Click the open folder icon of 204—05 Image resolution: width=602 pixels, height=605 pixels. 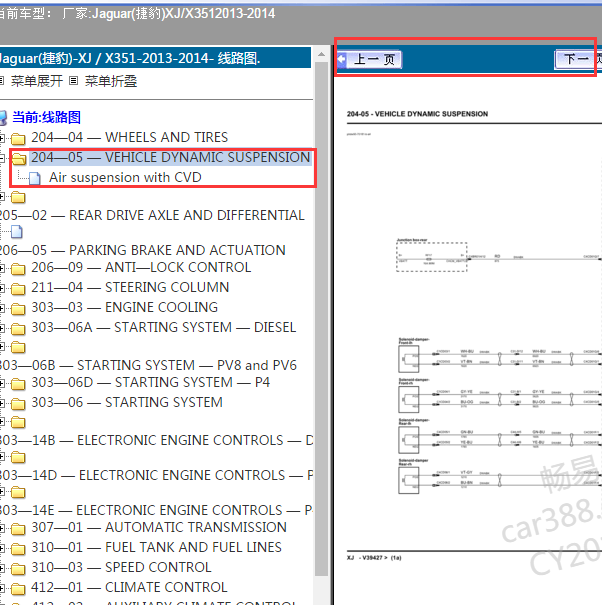coord(19,158)
